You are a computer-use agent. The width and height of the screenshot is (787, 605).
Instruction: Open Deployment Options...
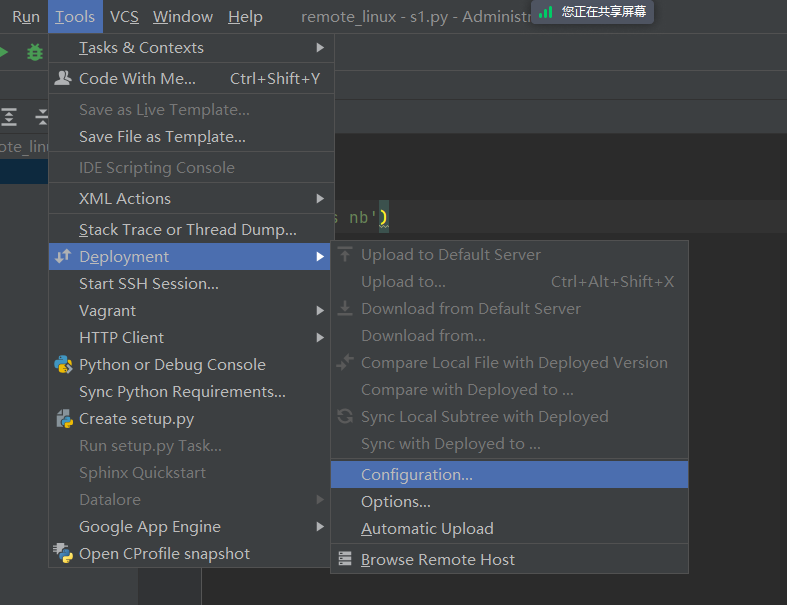(x=396, y=502)
